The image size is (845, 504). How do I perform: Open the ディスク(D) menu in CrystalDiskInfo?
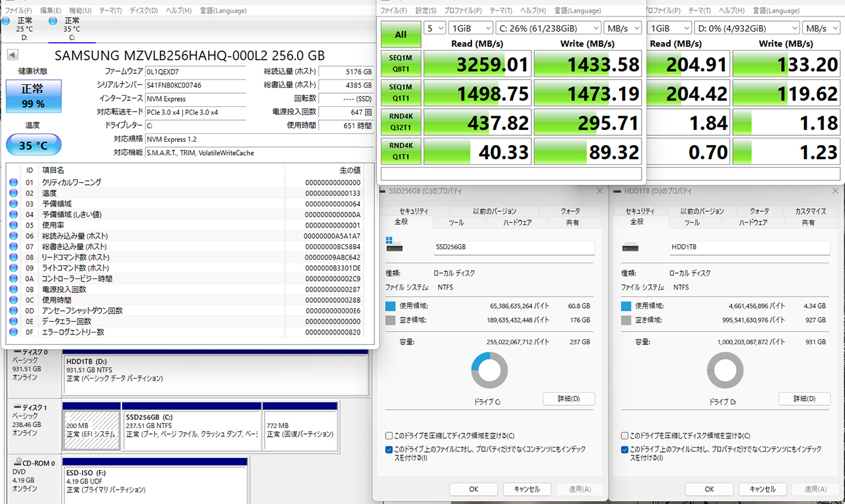(x=144, y=11)
